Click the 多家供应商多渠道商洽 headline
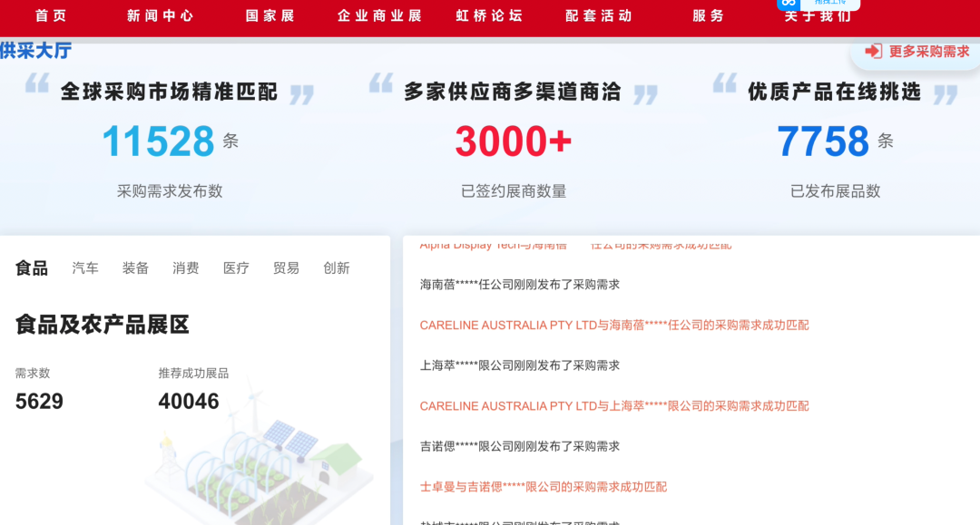 pos(513,92)
